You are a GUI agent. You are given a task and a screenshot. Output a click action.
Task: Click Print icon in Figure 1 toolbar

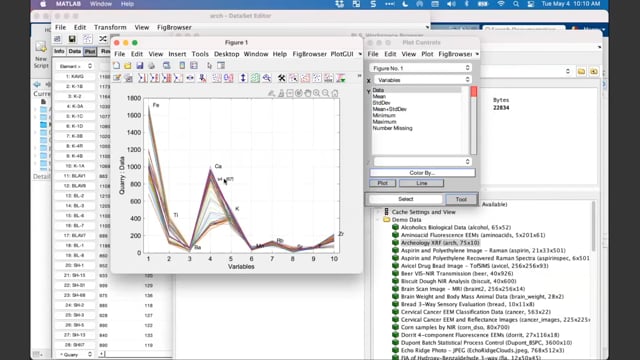[x=151, y=66]
